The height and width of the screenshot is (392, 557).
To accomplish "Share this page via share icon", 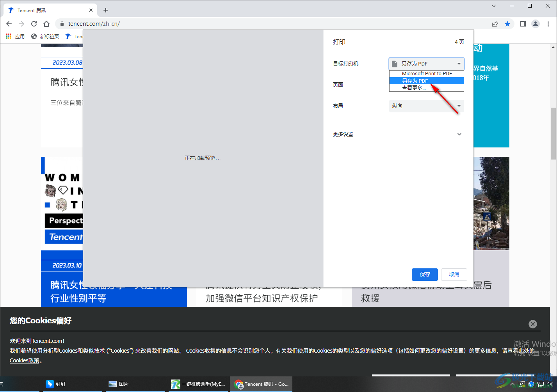I will 495,24.
